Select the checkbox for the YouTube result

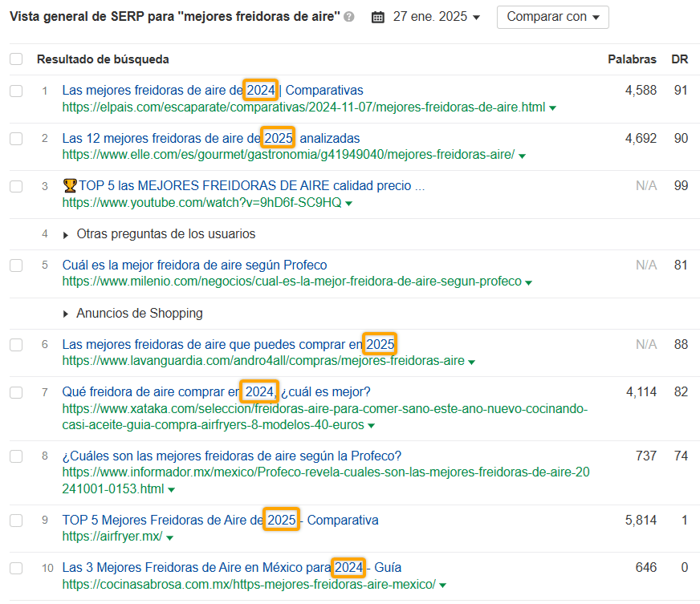coord(16,186)
